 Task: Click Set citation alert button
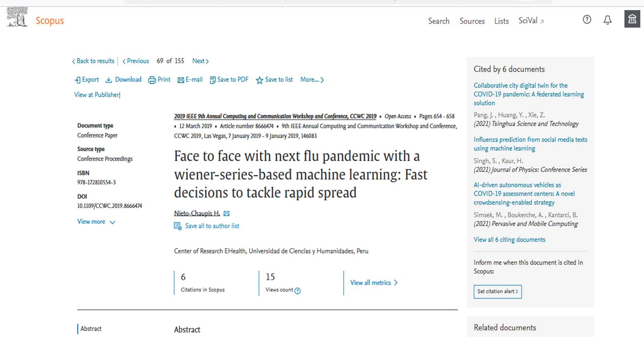[498, 291]
